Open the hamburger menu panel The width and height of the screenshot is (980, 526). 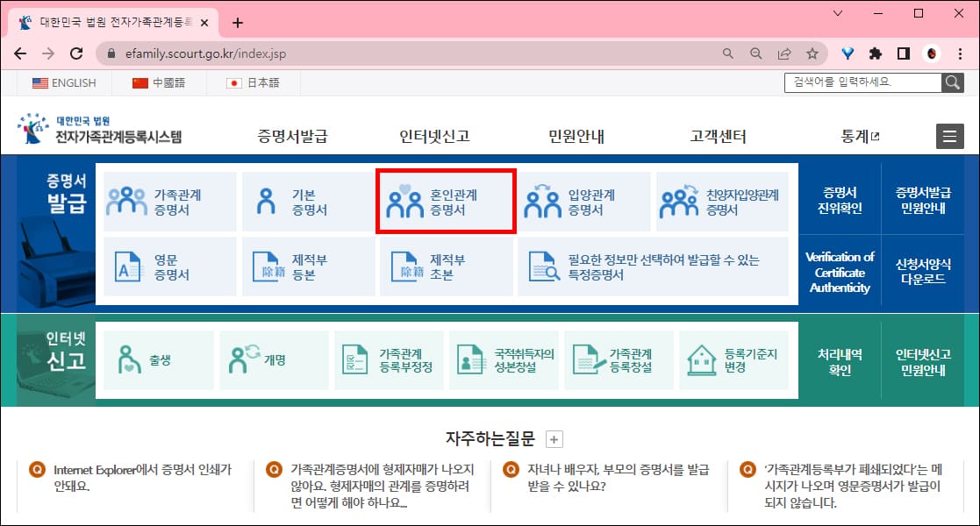tap(949, 136)
